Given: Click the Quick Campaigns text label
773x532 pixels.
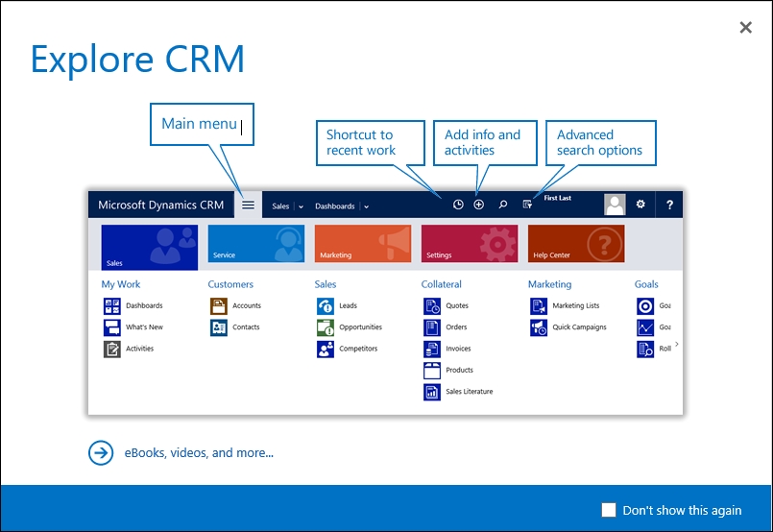Looking at the screenshot, I should click(579, 326).
